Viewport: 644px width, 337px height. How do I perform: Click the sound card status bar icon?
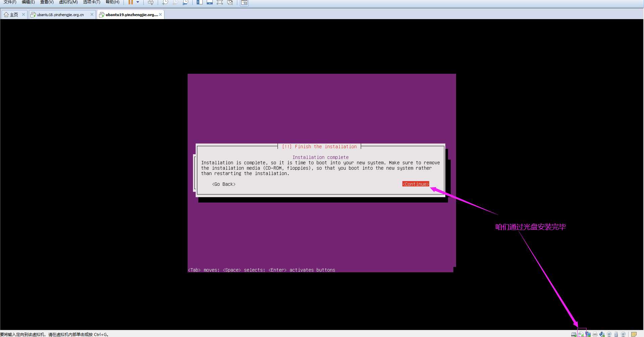(602, 334)
